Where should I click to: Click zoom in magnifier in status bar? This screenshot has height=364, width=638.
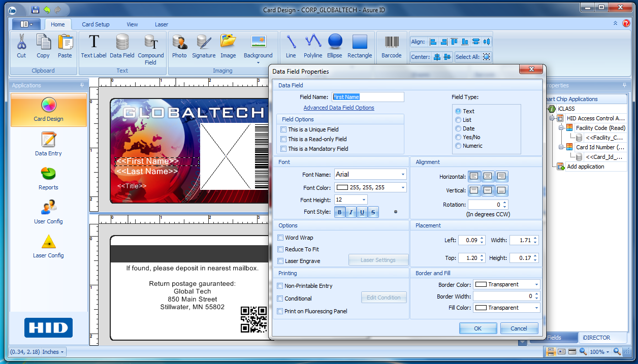point(617,352)
